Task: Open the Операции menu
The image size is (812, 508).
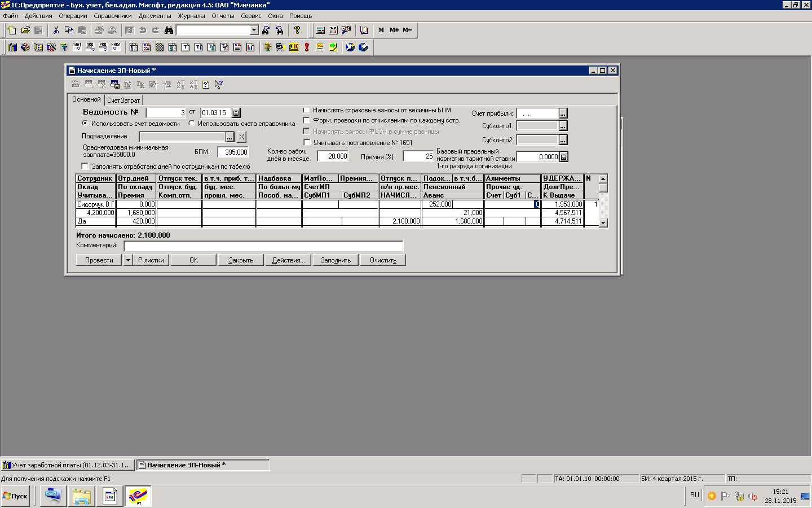Action: point(73,16)
